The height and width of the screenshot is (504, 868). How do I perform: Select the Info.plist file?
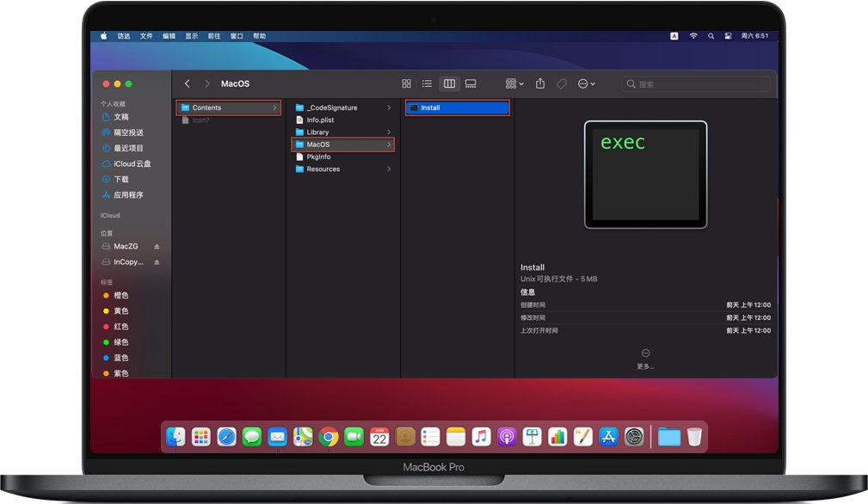(320, 120)
